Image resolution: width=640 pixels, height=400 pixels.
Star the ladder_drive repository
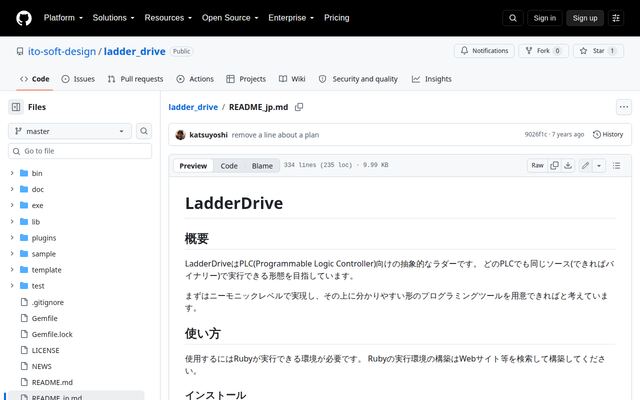tap(598, 51)
